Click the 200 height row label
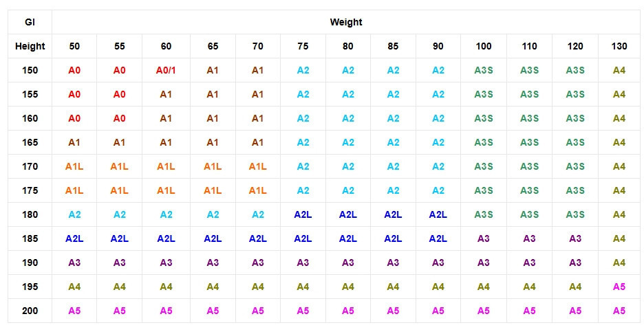This screenshot has height=334, width=644. [x=30, y=311]
